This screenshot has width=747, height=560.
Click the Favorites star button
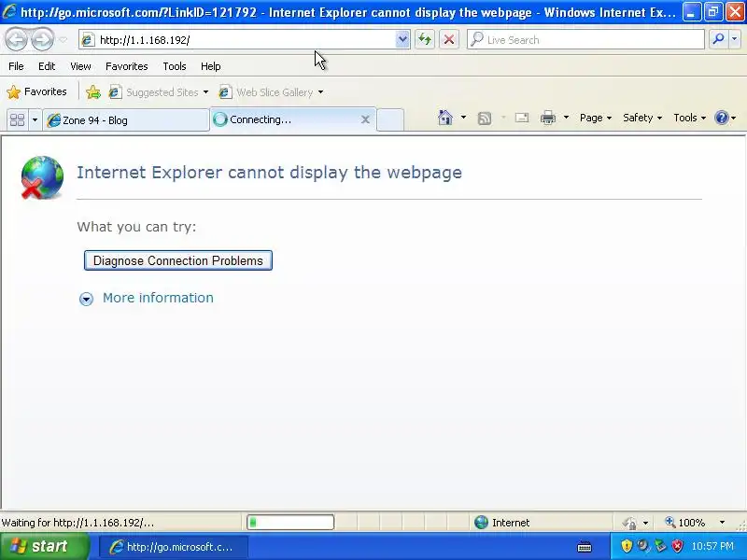(x=36, y=91)
